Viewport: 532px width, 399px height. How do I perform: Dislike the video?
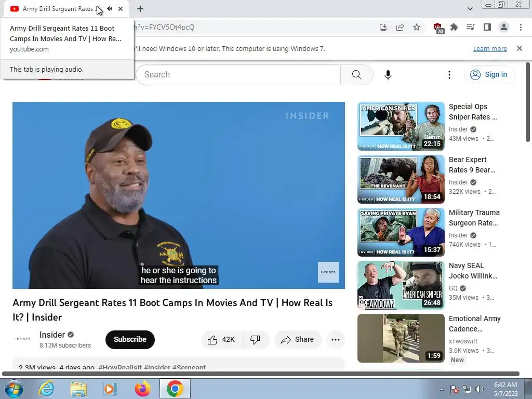[256, 340]
